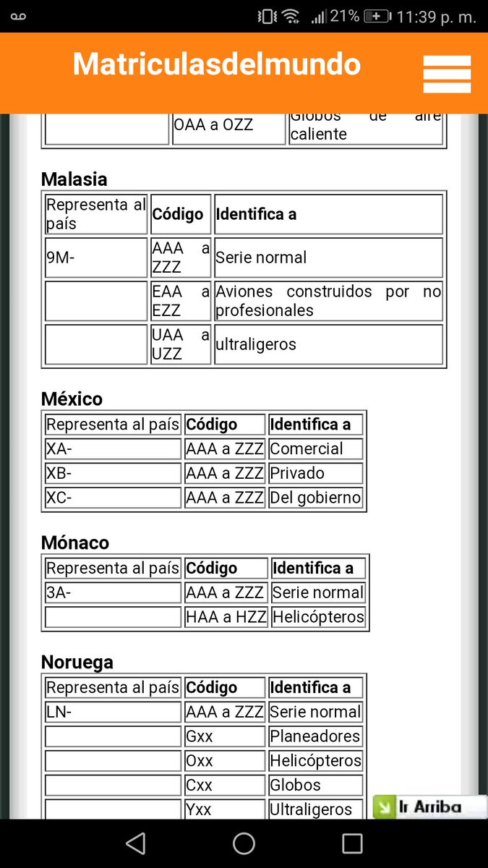Viewport: 488px width, 868px height.
Task: Click the 3A- cell under Mónaco
Action: tap(113, 592)
